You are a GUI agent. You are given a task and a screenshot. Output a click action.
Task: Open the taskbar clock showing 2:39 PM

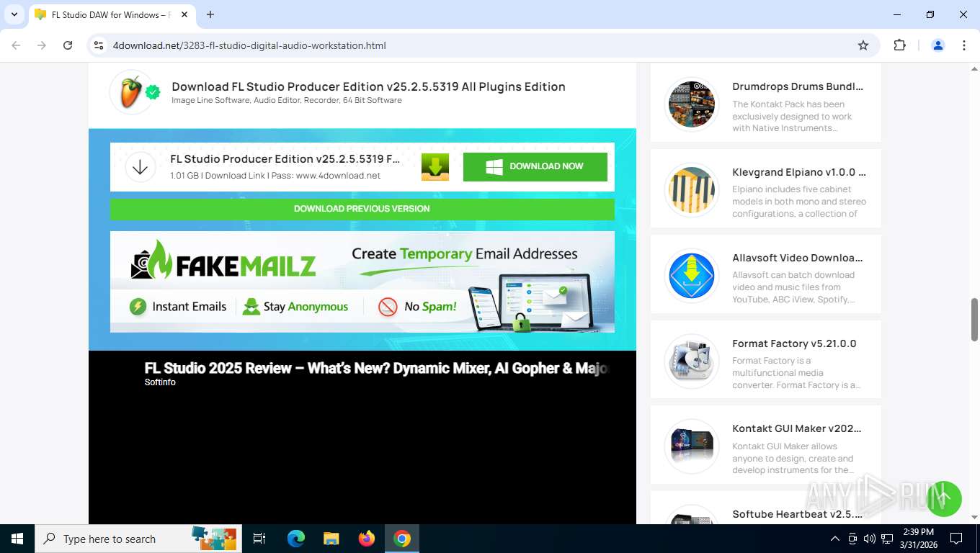pyautogui.click(x=917, y=539)
